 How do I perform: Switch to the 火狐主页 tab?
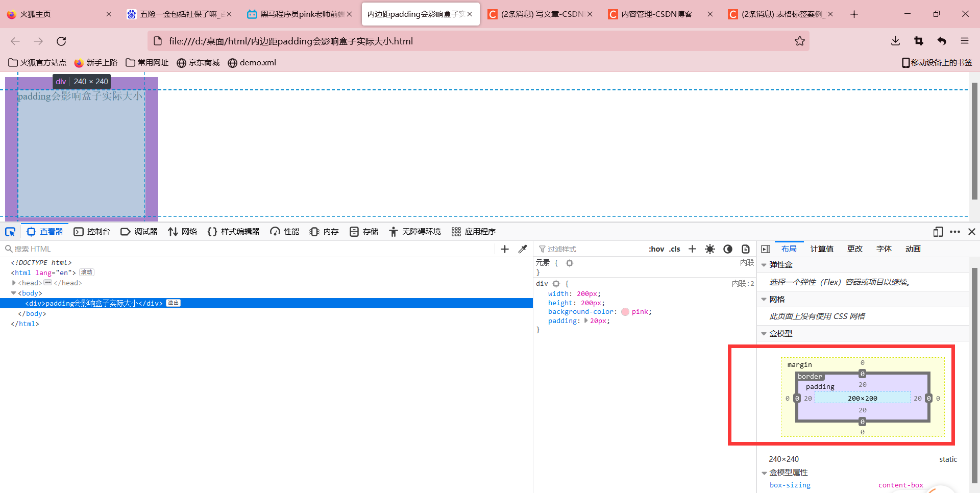(59, 14)
